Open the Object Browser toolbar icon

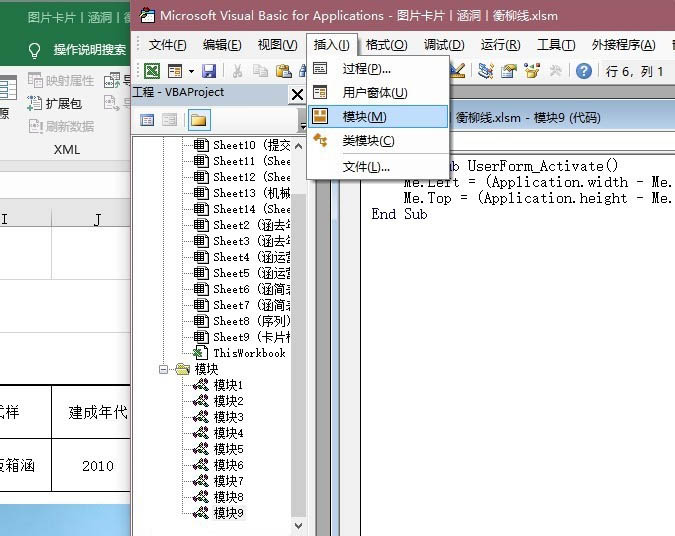pyautogui.click(x=532, y=71)
